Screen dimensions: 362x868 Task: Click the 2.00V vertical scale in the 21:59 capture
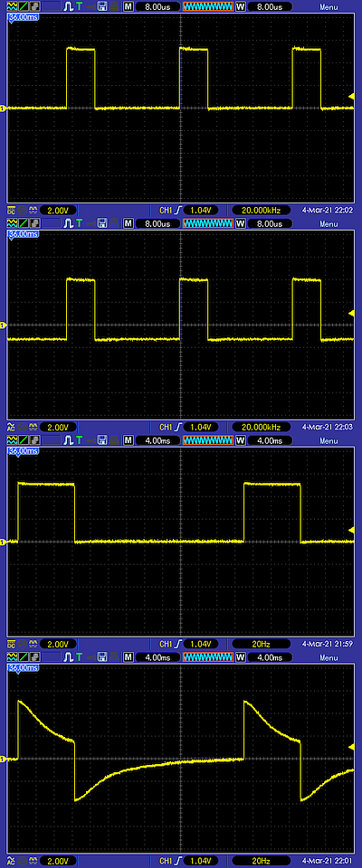pos(58,645)
